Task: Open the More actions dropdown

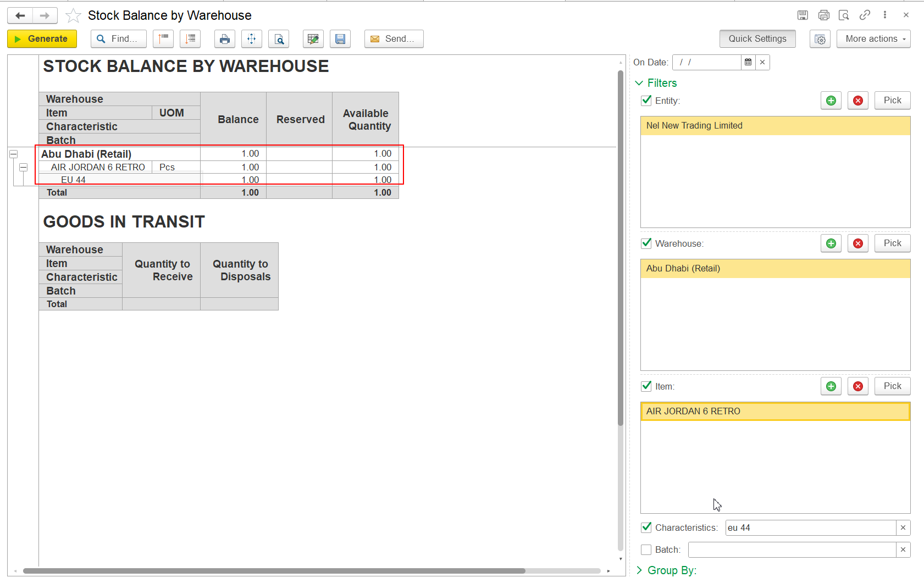Action: tap(873, 39)
